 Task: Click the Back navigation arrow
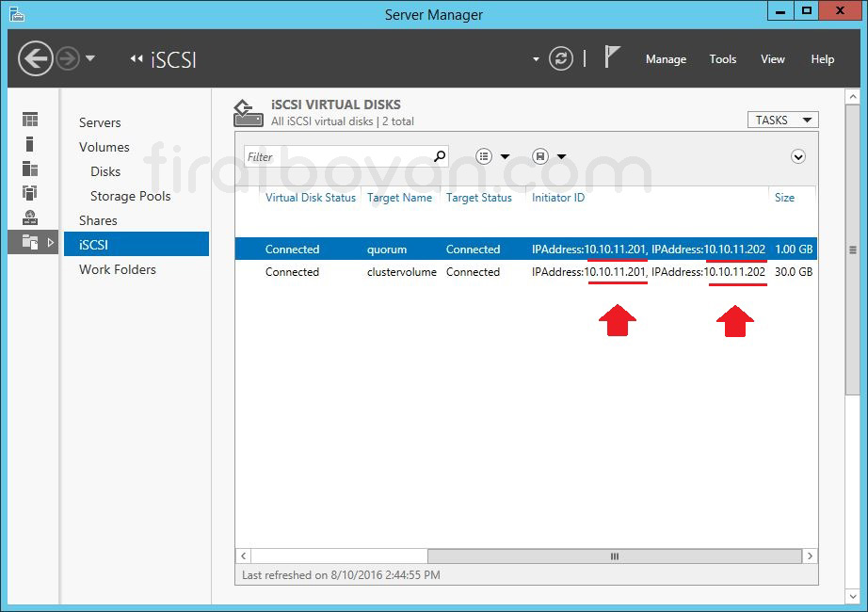36,58
